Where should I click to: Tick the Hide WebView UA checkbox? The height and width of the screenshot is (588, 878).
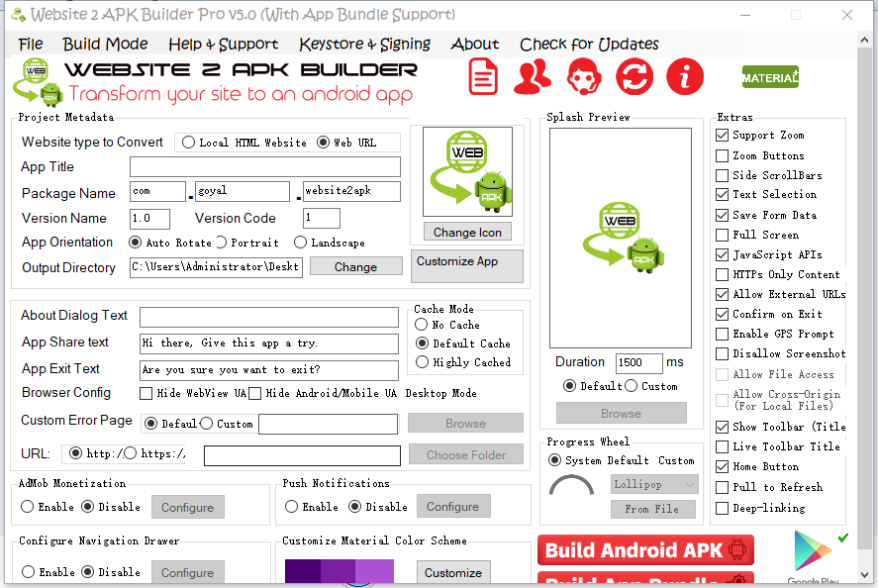point(146,394)
